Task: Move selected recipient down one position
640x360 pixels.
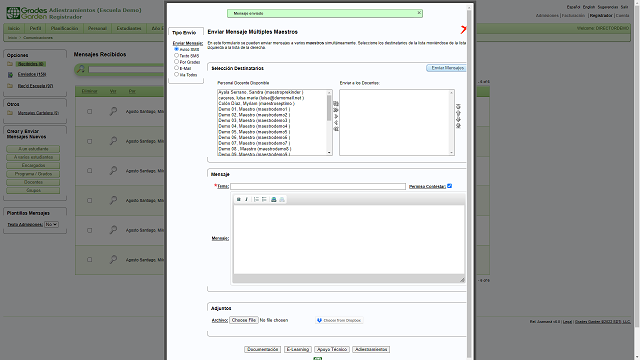Action: click(x=458, y=120)
